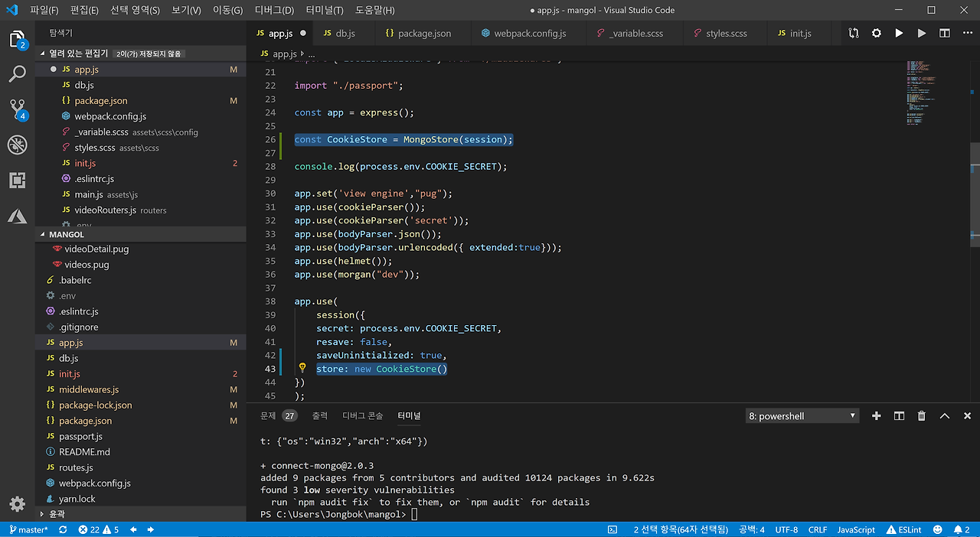The image size is (980, 537).
Task: Open Source Control view with 4 badge
Action: click(x=17, y=109)
